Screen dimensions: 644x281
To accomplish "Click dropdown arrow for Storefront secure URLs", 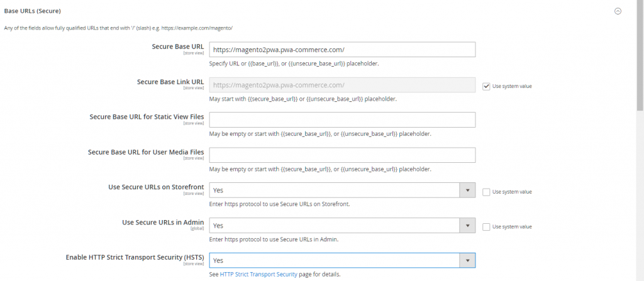I will [x=467, y=190].
